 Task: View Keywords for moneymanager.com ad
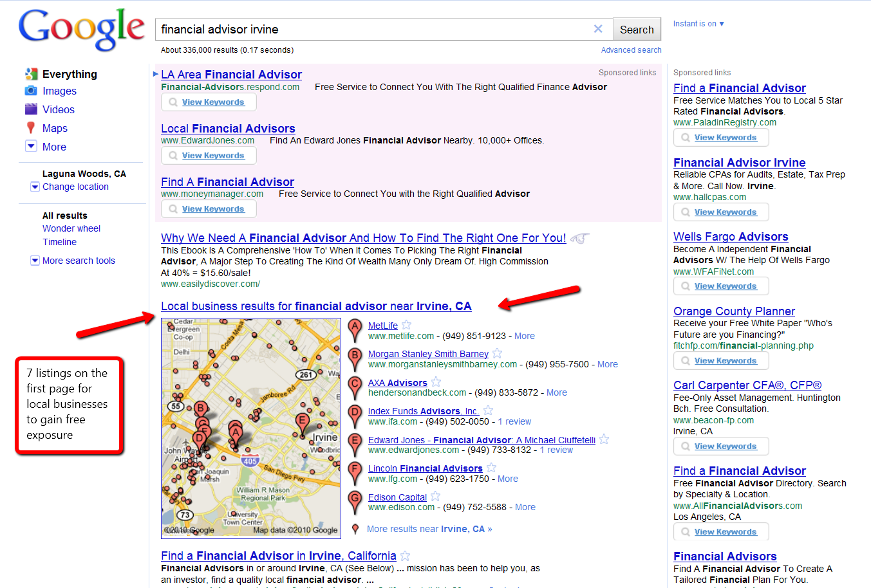pyautogui.click(x=209, y=208)
